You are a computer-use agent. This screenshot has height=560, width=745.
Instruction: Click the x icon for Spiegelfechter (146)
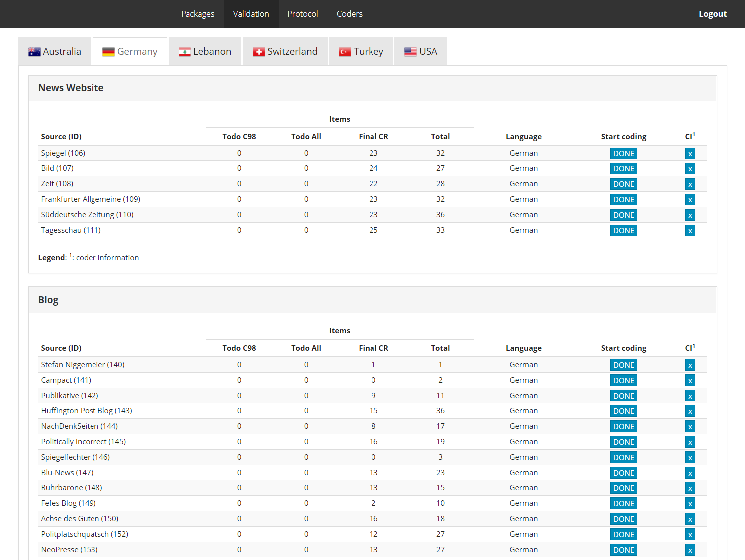690,458
